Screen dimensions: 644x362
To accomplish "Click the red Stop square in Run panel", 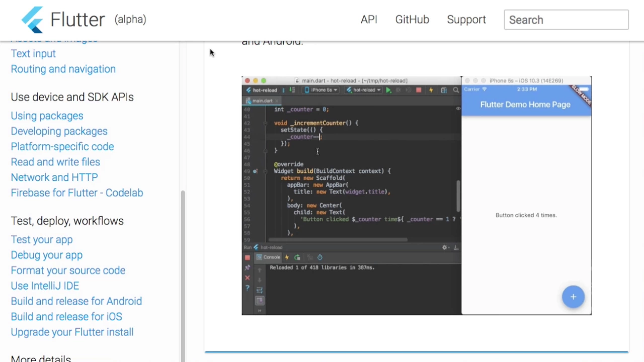I will (x=247, y=257).
